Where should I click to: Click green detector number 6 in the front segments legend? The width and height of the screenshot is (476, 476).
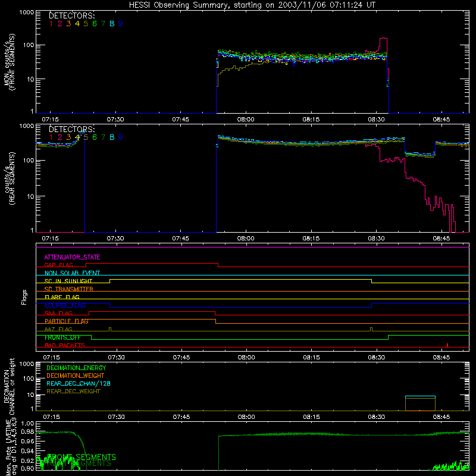click(95, 24)
